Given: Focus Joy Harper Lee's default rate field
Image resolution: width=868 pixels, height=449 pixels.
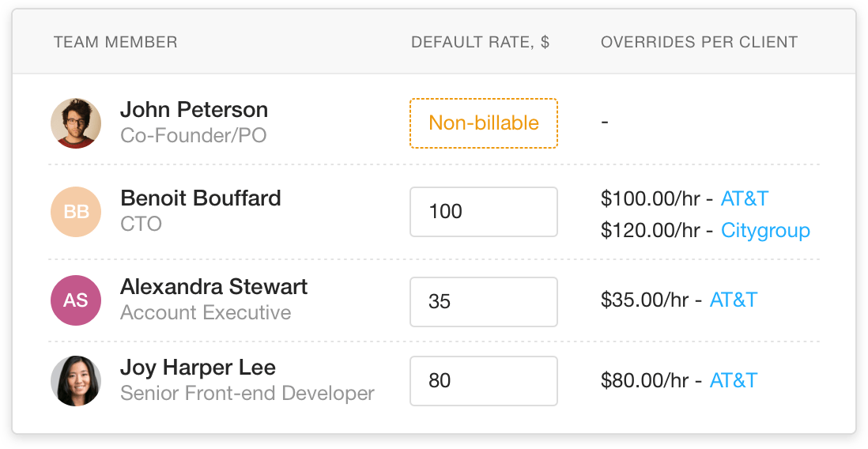Looking at the screenshot, I should (483, 381).
